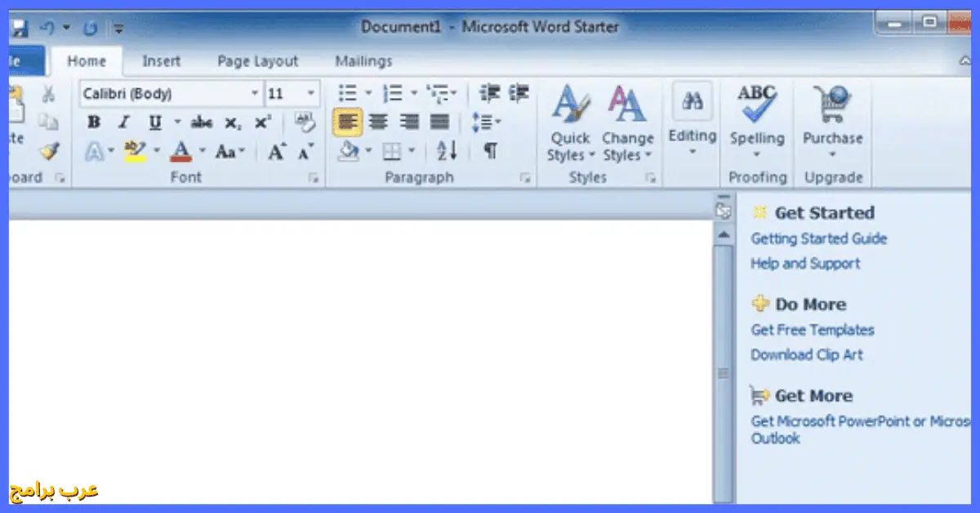The image size is (980, 513).
Task: Open Change Styles menu
Action: point(627,123)
